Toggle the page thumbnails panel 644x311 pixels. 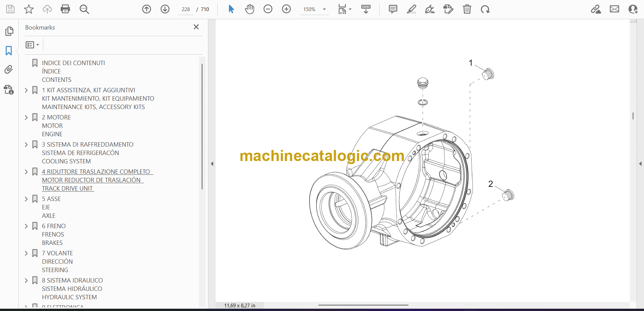[x=9, y=31]
